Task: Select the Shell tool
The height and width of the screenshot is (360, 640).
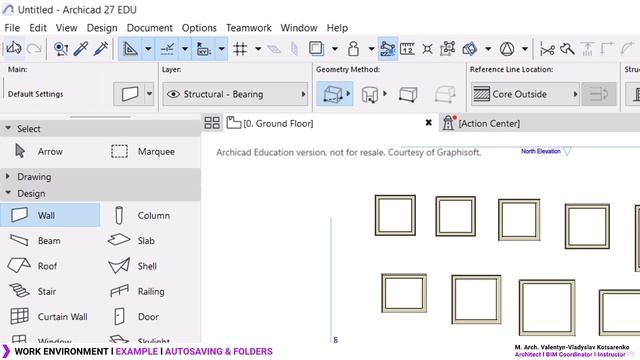Action: [x=133, y=266]
